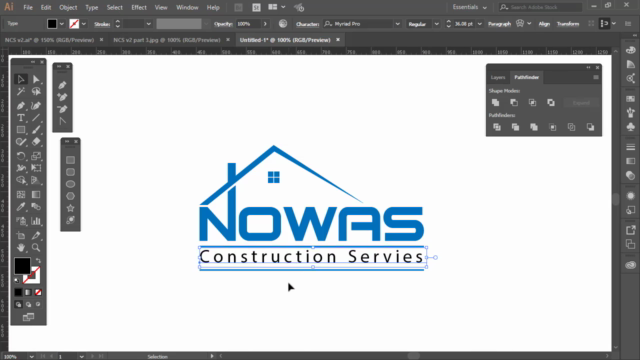Viewport: 640px width, 360px height.
Task: Select the Polygon tool in shapes panel
Action: click(x=70, y=196)
